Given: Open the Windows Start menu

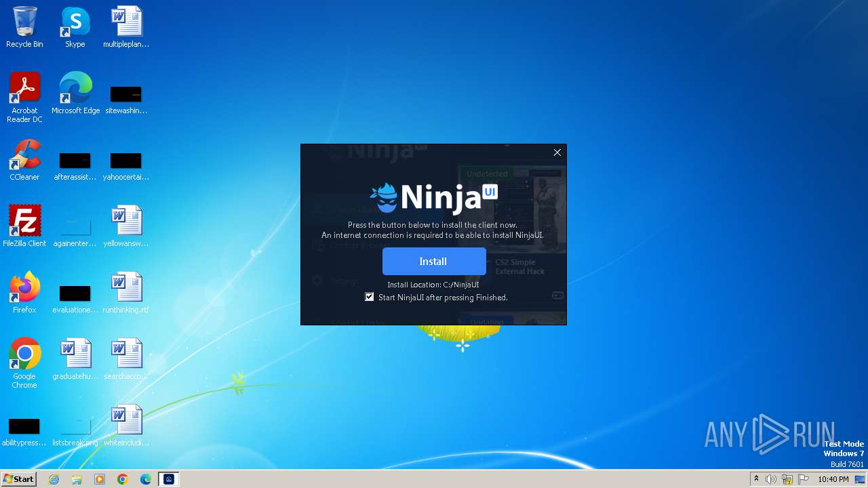Looking at the screenshot, I should click(x=19, y=479).
